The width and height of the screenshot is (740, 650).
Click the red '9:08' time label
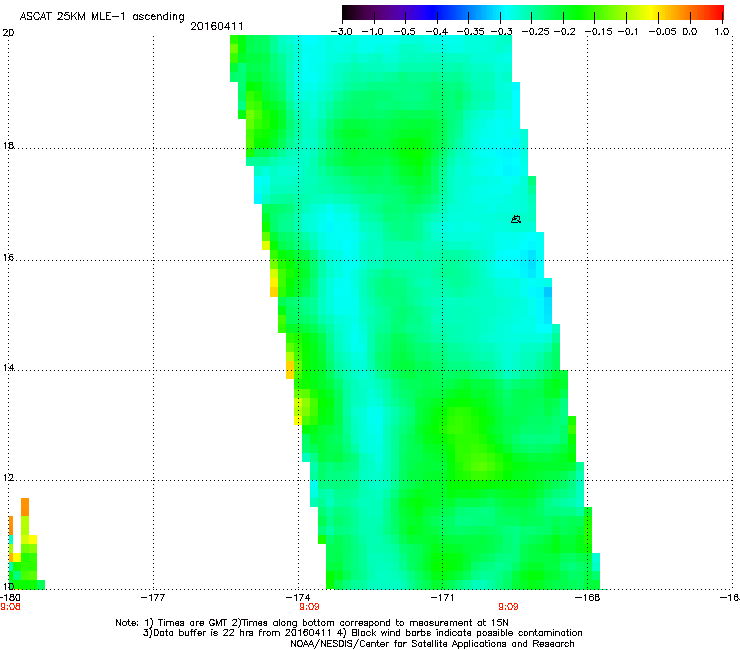pyautogui.click(x=10, y=607)
